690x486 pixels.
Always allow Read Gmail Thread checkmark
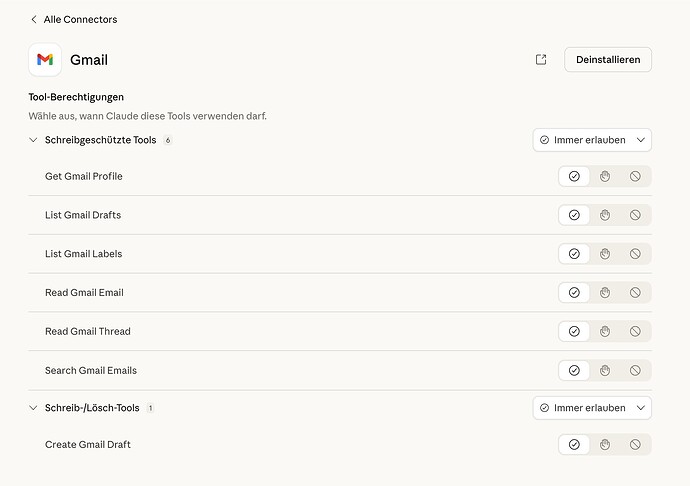(x=574, y=332)
